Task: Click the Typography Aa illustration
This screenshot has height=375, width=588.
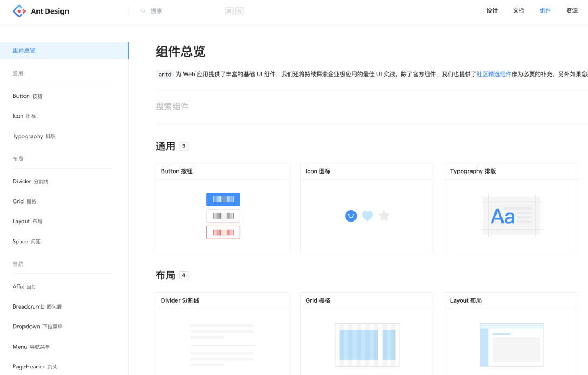Action: click(x=512, y=216)
